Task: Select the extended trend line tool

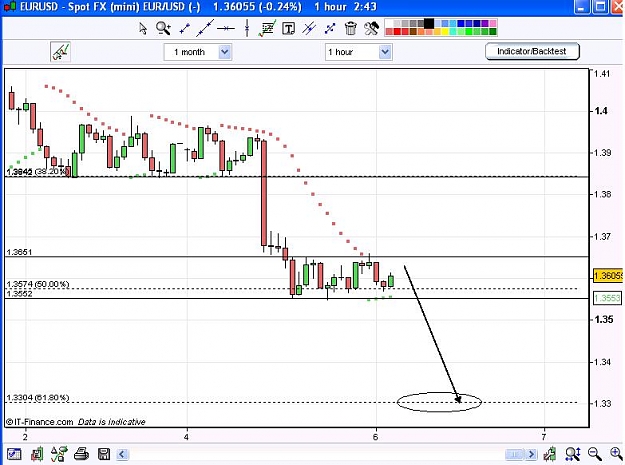Action: tap(205, 28)
